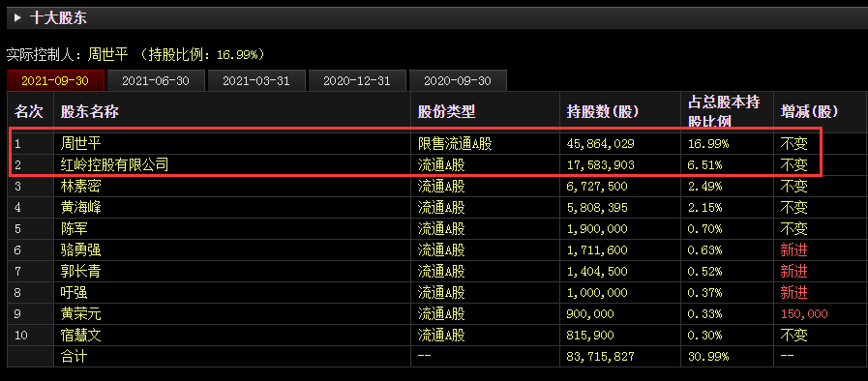This screenshot has width=868, height=381.
Task: Click new entrant 骆勇强
Action: coord(81,250)
